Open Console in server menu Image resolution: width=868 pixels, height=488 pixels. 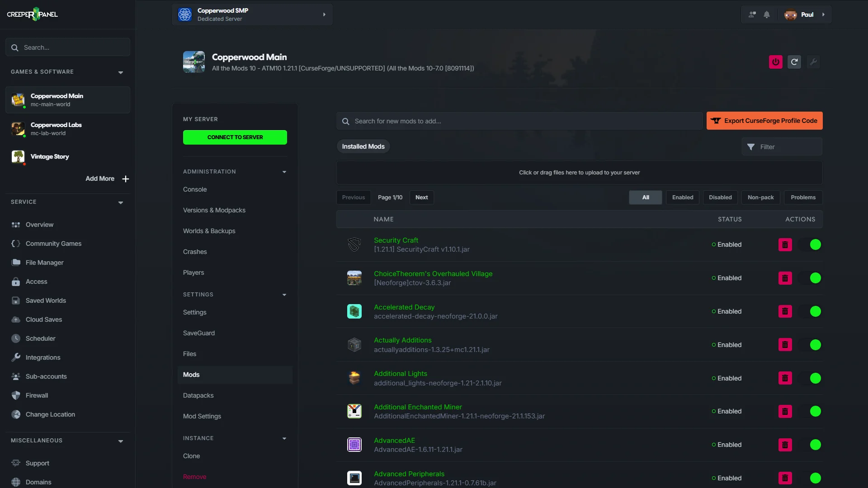[195, 189]
